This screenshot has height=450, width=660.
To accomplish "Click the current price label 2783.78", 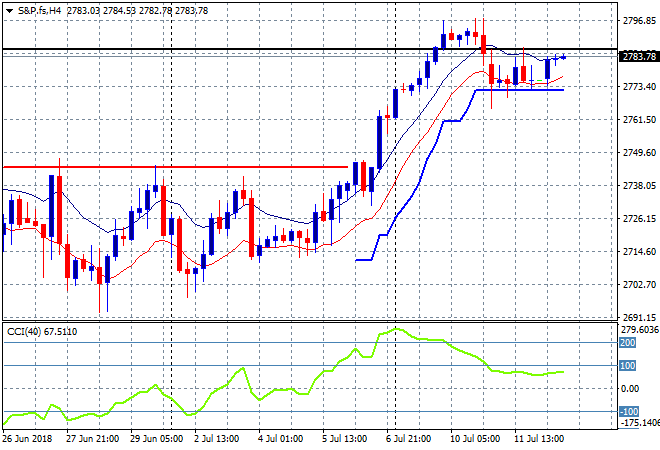I will 639,56.
